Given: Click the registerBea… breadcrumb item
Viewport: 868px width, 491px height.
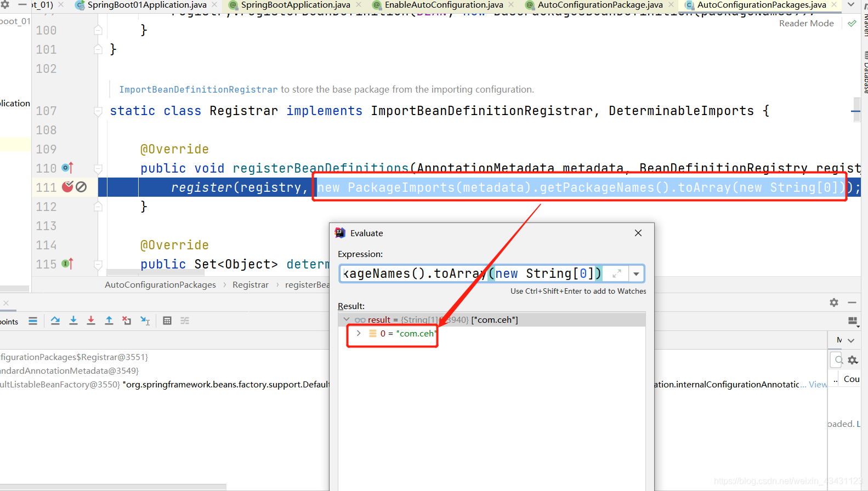Looking at the screenshot, I should click(x=307, y=285).
